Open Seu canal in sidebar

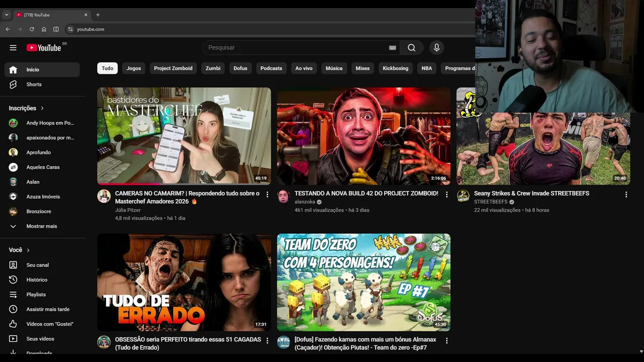pos(42,265)
